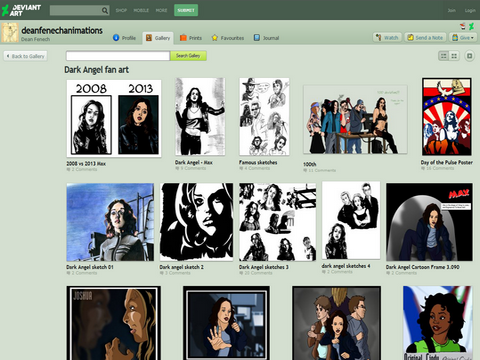Open the framed outstretched-hand artwork thumbnail

(x=226, y=323)
